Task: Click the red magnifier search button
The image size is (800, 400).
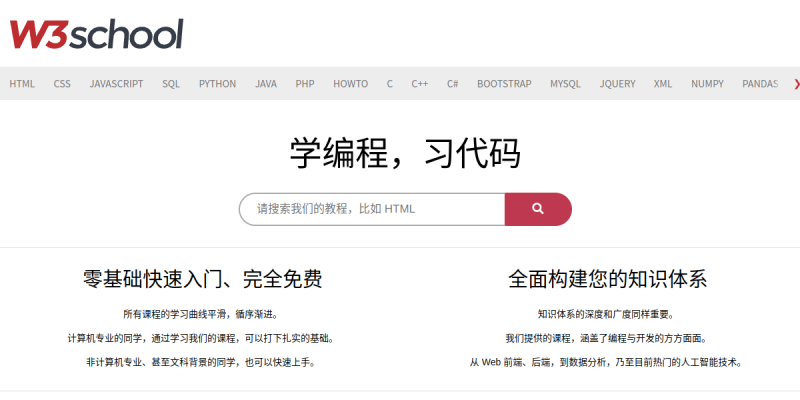Action: (538, 209)
